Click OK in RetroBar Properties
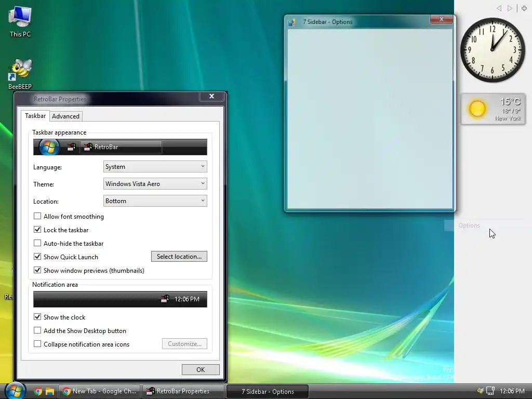 [x=201, y=369]
